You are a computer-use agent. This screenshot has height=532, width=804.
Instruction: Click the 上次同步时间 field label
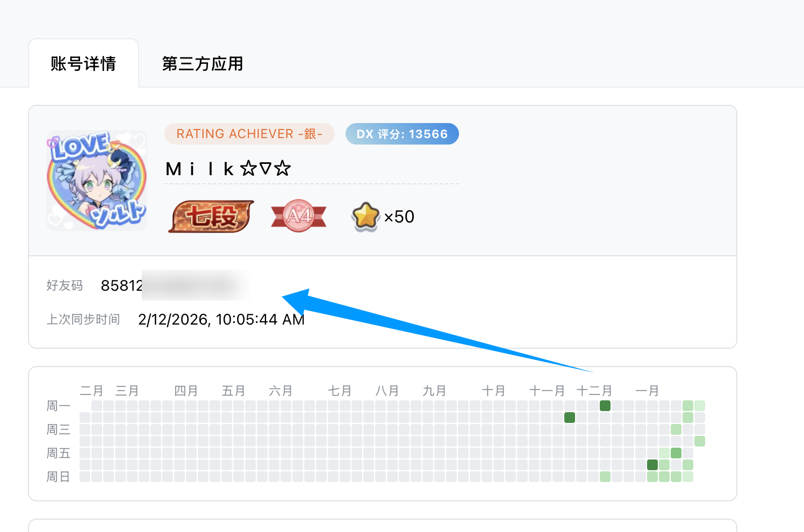pos(83,320)
